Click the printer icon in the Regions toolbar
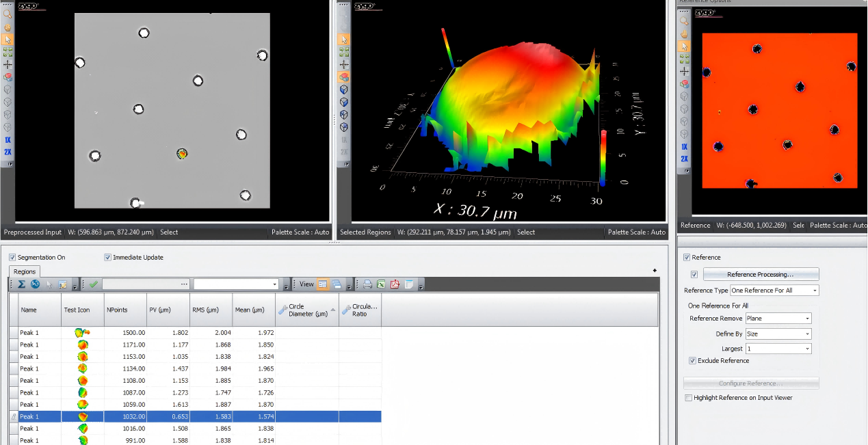The height and width of the screenshot is (445, 868). click(367, 284)
